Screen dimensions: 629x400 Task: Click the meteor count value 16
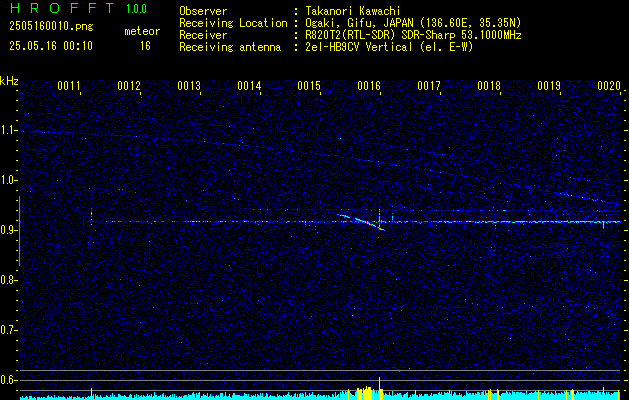(x=145, y=46)
